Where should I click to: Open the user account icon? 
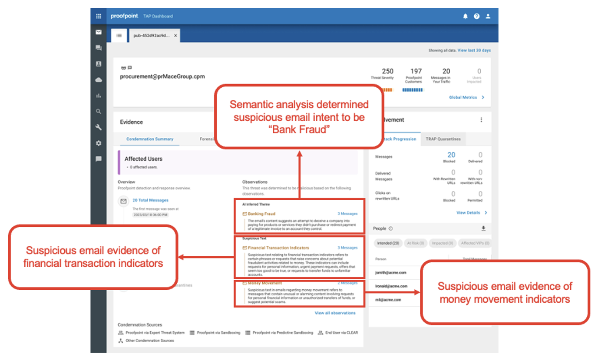(488, 16)
